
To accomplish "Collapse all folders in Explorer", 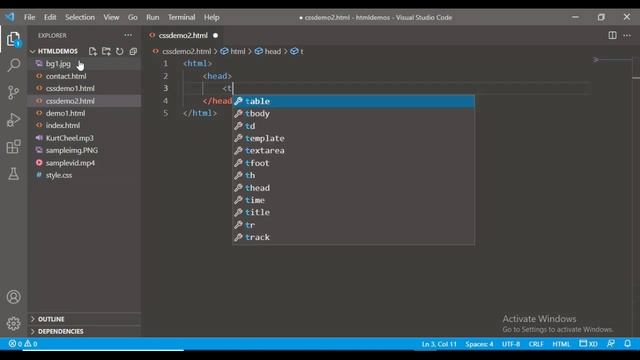I will pyautogui.click(x=133, y=51).
